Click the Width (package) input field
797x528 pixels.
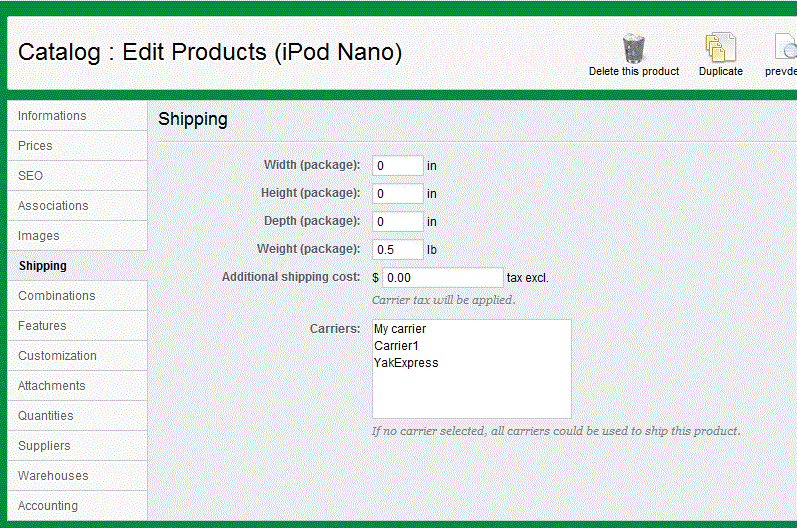pyautogui.click(x=398, y=166)
